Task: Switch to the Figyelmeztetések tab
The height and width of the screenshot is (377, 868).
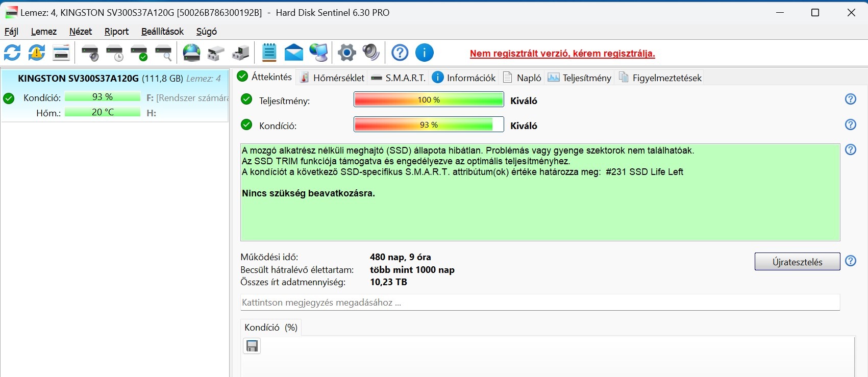Action: tap(660, 78)
